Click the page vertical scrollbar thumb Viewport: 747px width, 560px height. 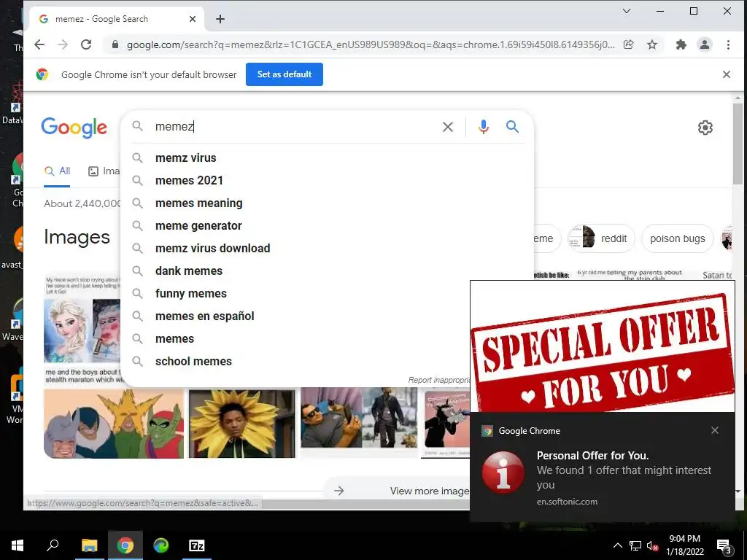(x=738, y=143)
